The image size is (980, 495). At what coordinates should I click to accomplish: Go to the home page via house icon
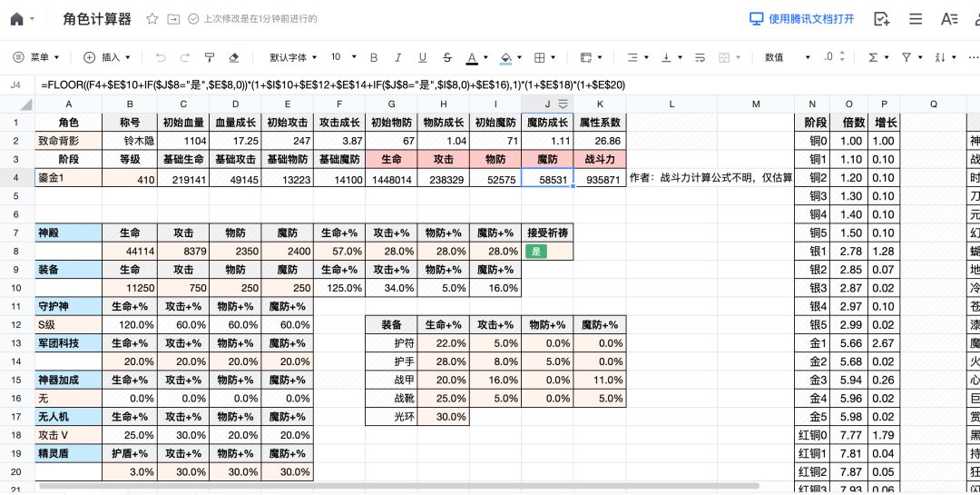(16, 19)
